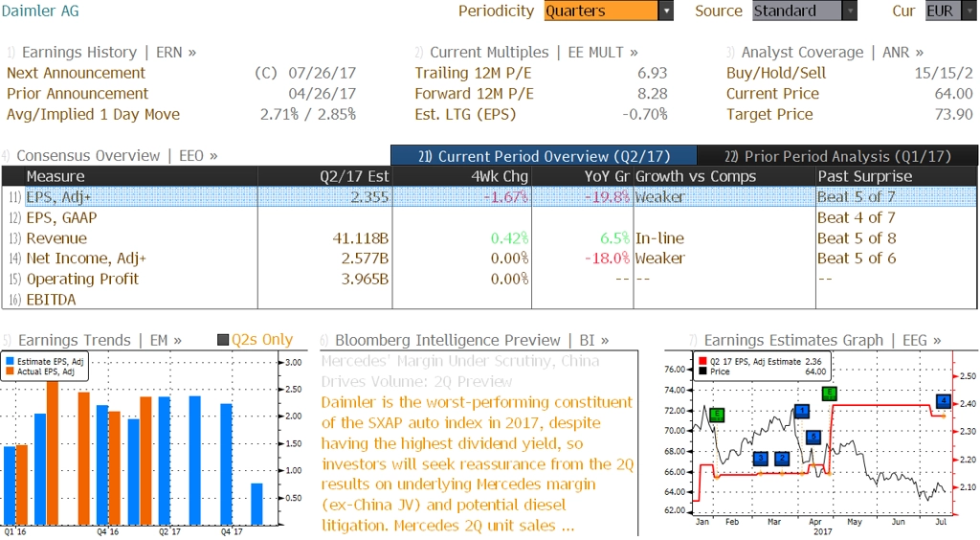Click the blue 4 marker on estimates graph
Screen dimensions: 980x540
coord(943,400)
